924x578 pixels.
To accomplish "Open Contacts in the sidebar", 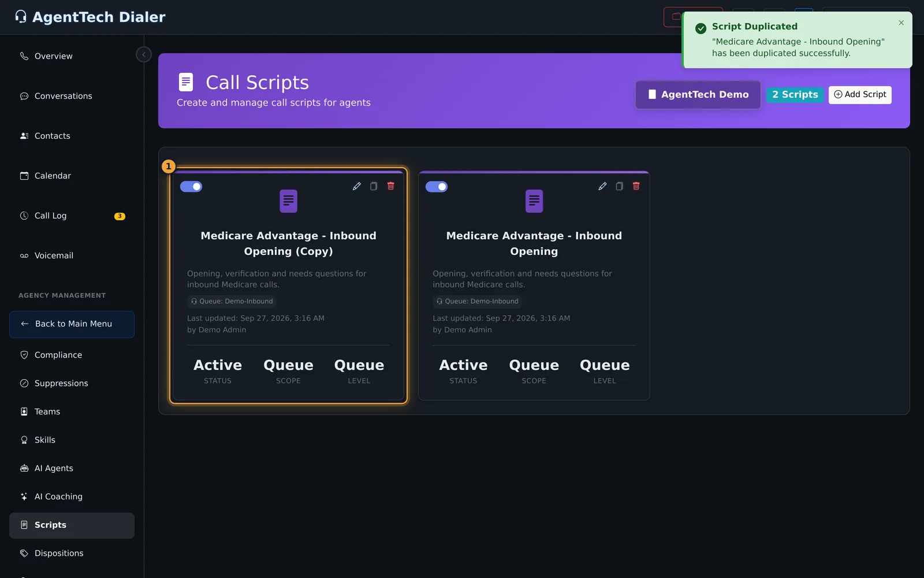I will click(72, 136).
